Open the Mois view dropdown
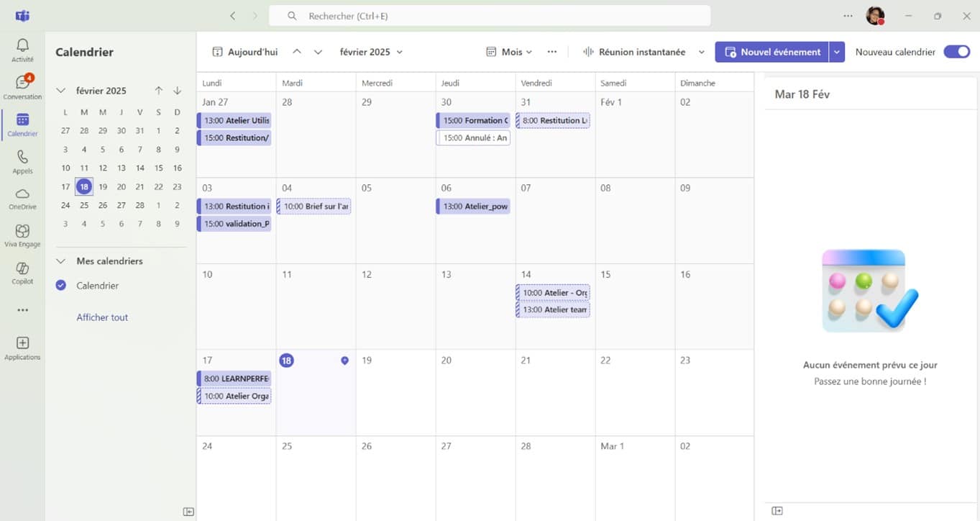This screenshot has width=980, height=521. [x=508, y=52]
